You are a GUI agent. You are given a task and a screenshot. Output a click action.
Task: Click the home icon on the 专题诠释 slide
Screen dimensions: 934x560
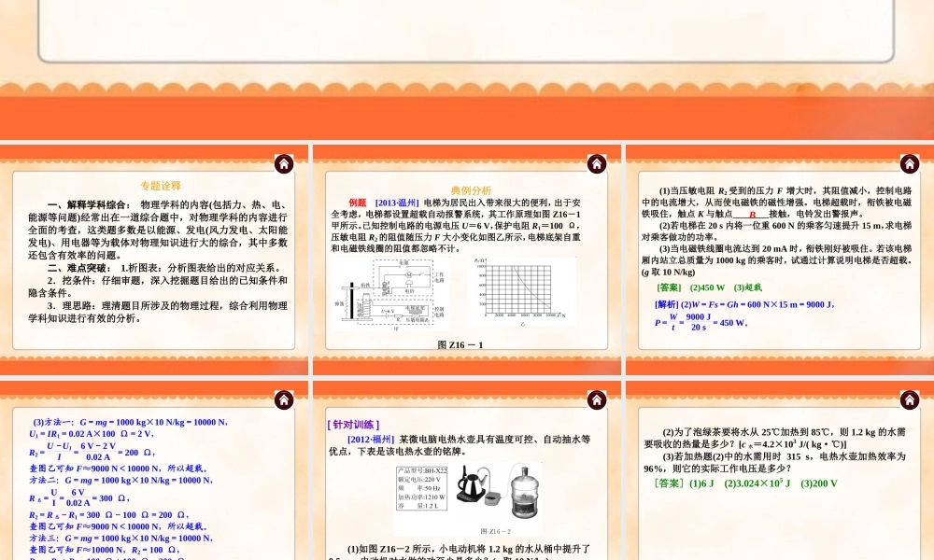point(284,163)
